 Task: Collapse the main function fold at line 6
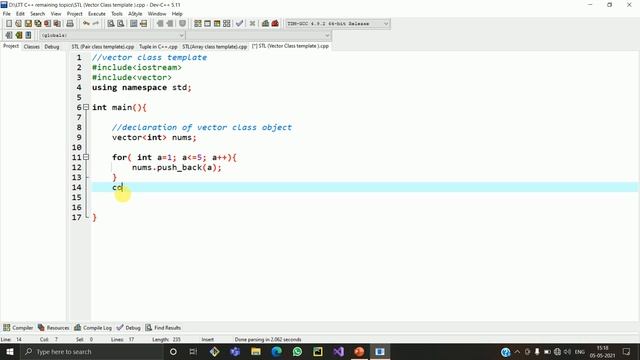(x=86, y=107)
